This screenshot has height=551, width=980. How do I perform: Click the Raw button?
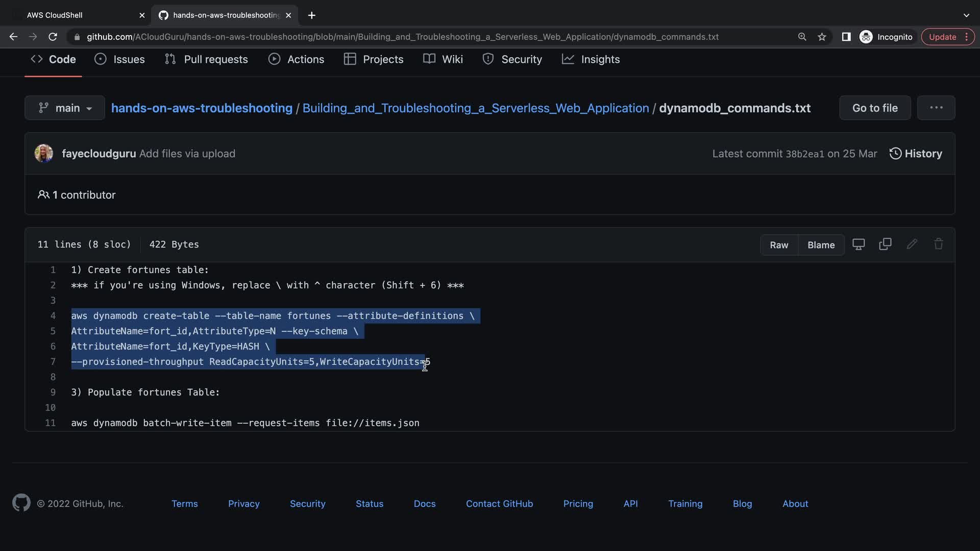coord(778,245)
